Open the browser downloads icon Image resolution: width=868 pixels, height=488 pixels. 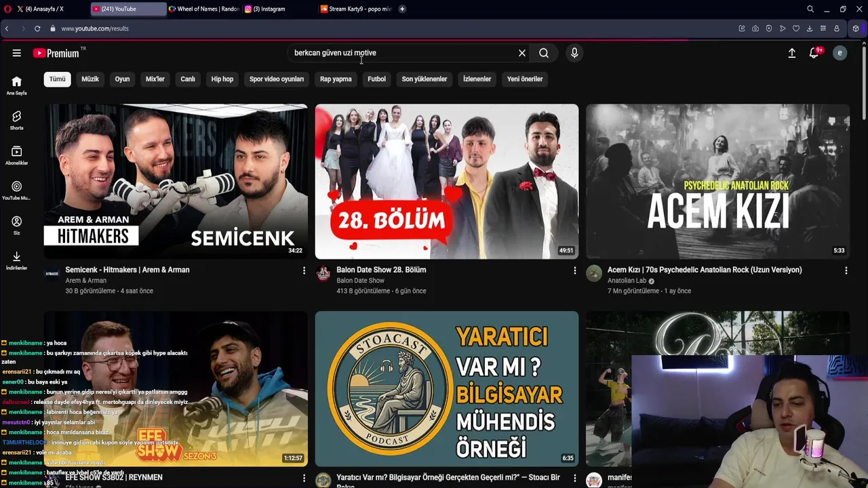coord(810,28)
